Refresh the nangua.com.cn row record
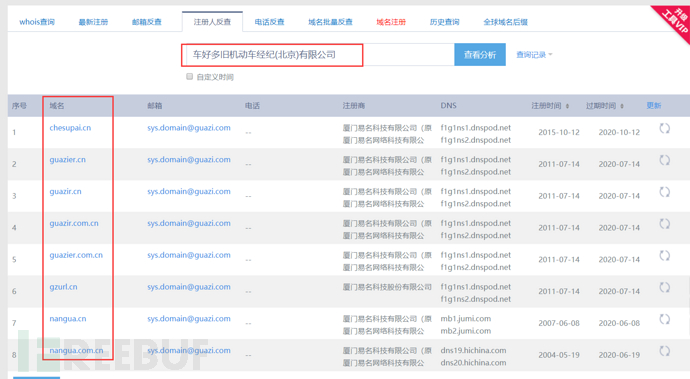Image resolution: width=690 pixels, height=379 pixels. pos(664,351)
